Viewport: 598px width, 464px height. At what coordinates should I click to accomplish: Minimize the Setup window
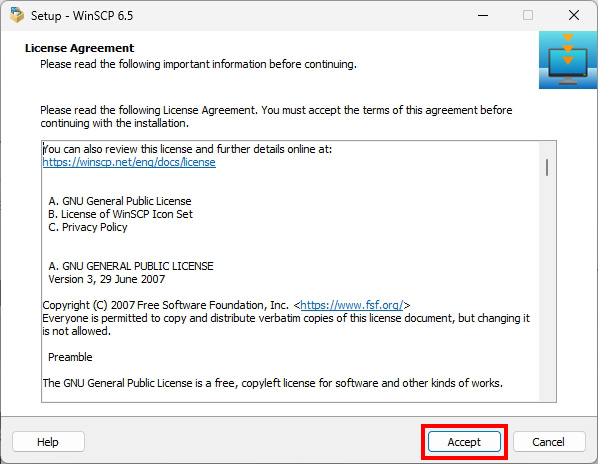point(483,15)
